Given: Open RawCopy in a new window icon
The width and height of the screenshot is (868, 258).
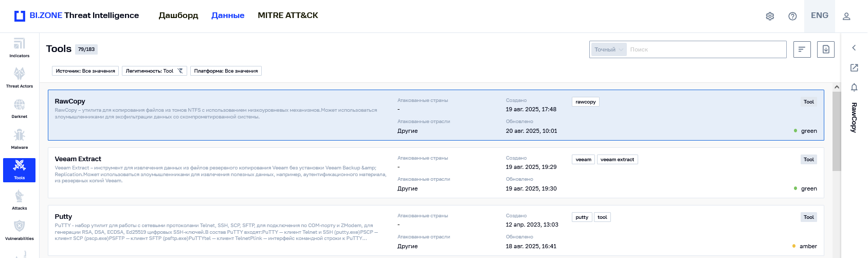Looking at the screenshot, I should tap(854, 67).
